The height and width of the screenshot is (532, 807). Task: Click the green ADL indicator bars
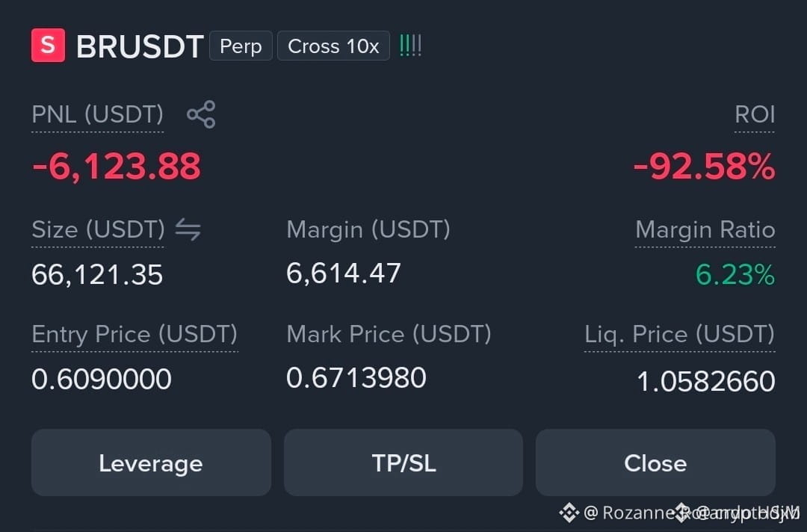coord(410,46)
